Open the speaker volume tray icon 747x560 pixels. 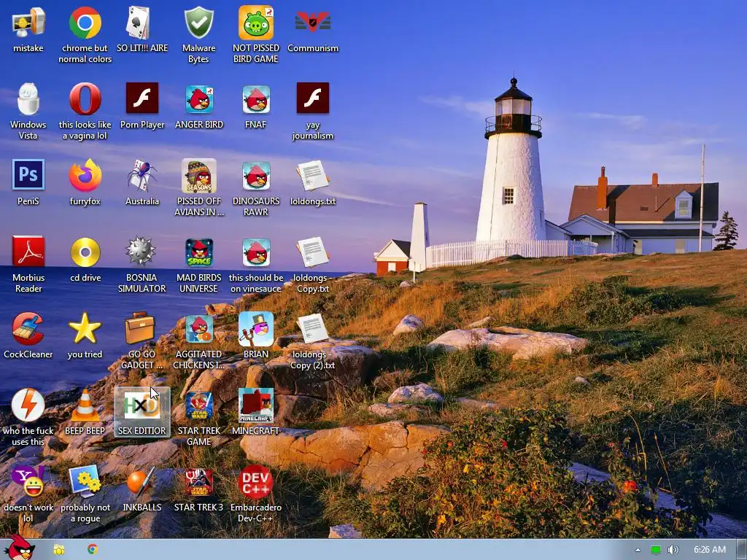click(x=673, y=550)
